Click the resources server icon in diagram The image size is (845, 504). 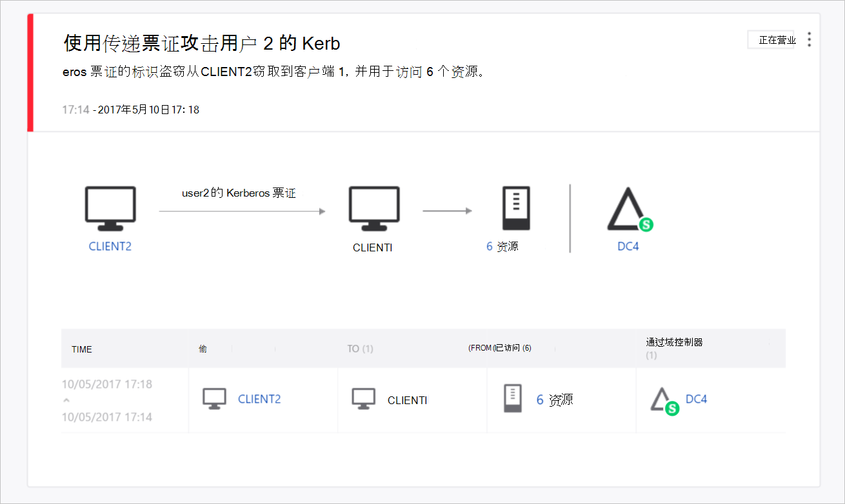pos(517,209)
